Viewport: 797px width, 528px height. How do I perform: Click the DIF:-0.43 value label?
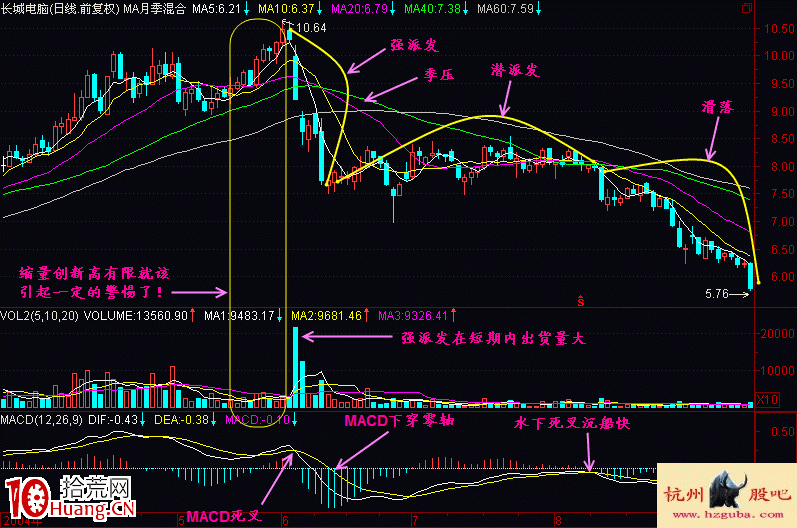(x=113, y=420)
